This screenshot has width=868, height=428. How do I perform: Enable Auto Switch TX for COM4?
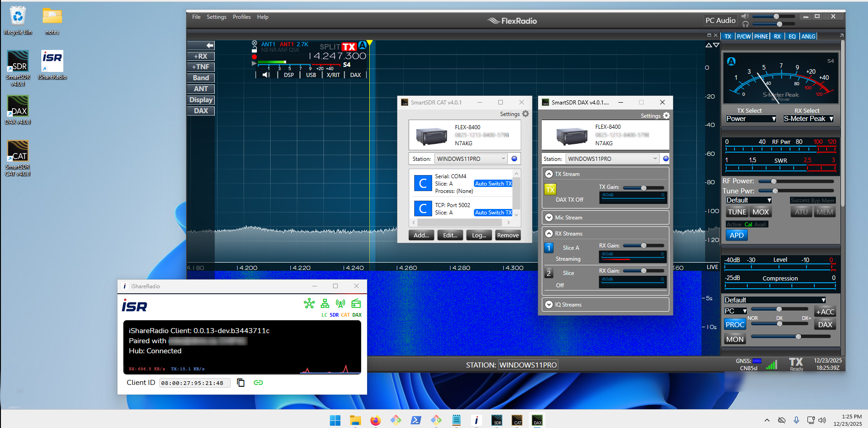[x=493, y=183]
